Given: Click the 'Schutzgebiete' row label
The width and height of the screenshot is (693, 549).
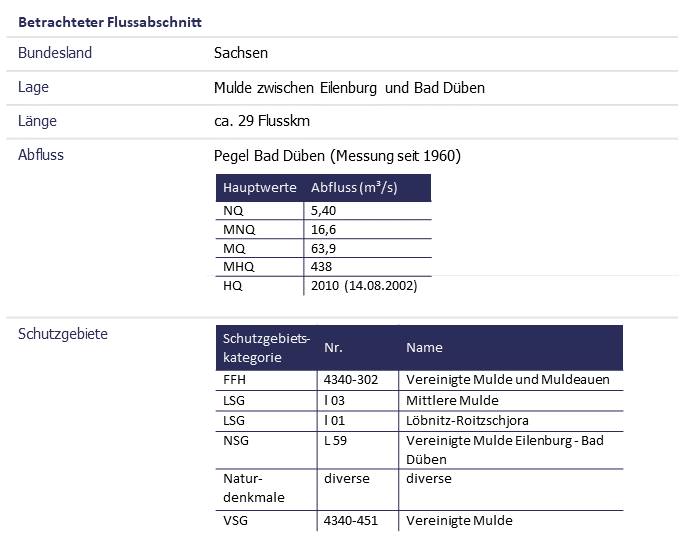Looking at the screenshot, I should pyautogui.click(x=63, y=334).
